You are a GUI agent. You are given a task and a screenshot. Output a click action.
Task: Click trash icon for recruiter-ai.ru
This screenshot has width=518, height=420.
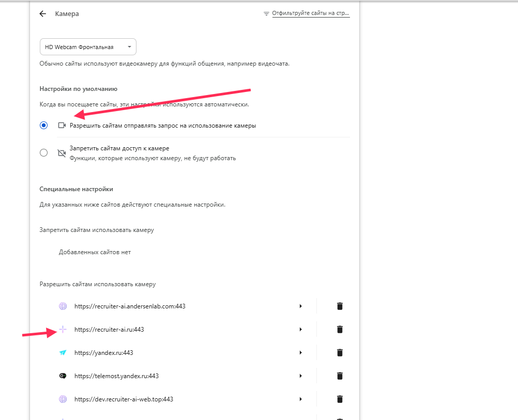340,329
